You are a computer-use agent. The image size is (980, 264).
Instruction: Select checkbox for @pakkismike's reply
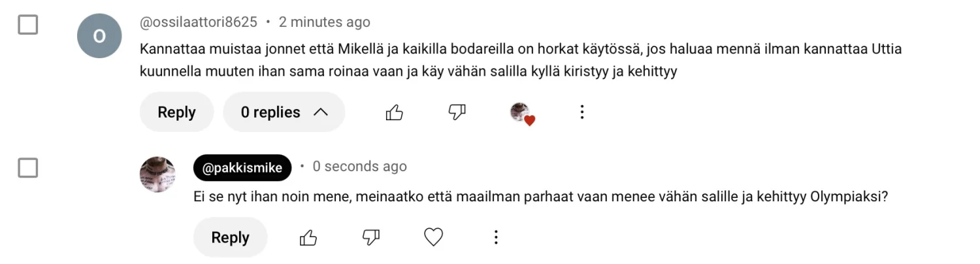click(x=27, y=168)
